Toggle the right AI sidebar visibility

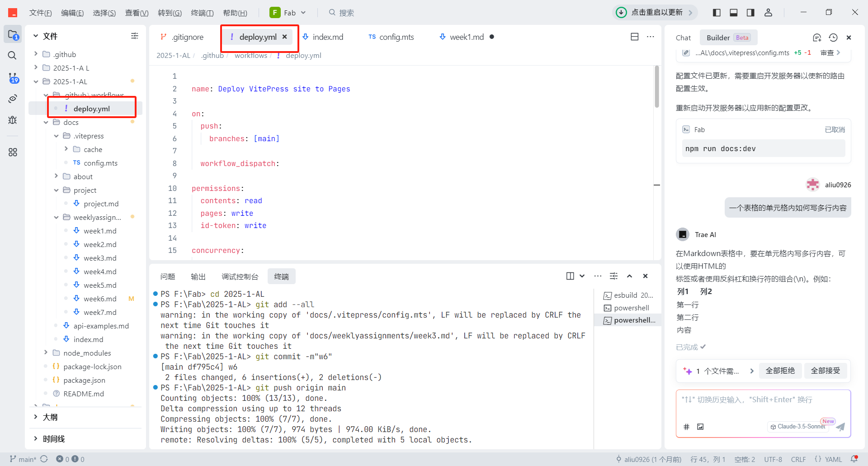click(750, 13)
